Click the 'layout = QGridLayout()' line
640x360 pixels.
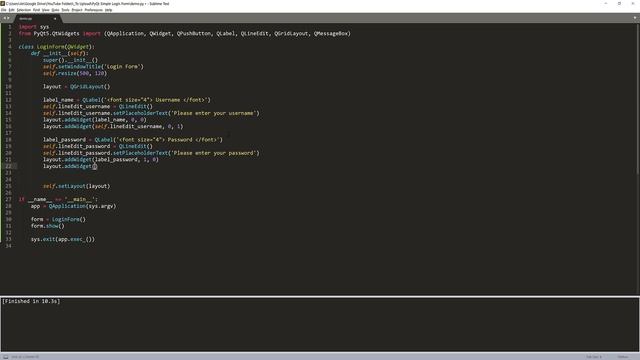pos(77,87)
